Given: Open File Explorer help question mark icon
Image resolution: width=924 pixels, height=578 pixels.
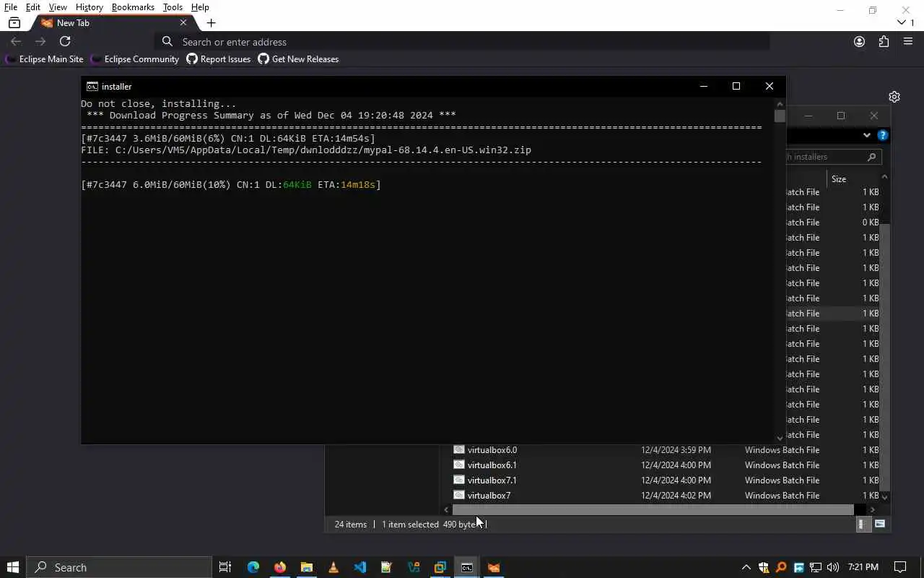Looking at the screenshot, I should pyautogui.click(x=882, y=135).
